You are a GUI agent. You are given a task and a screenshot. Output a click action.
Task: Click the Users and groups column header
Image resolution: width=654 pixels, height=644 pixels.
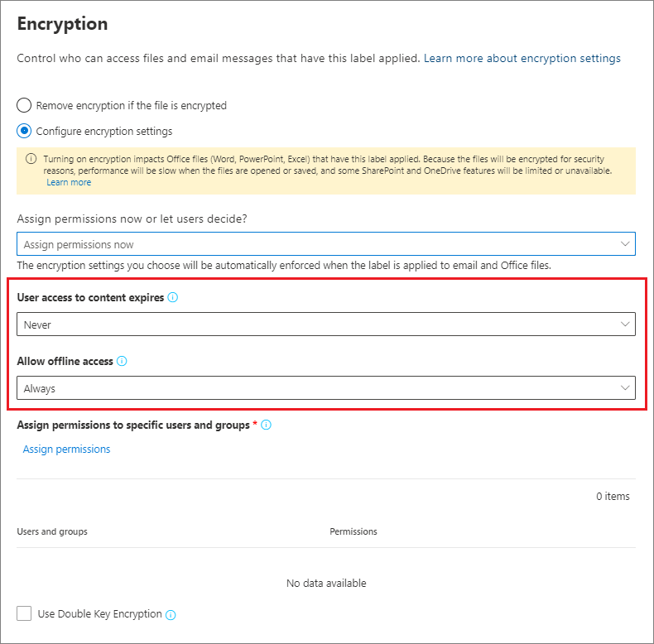[x=52, y=531]
